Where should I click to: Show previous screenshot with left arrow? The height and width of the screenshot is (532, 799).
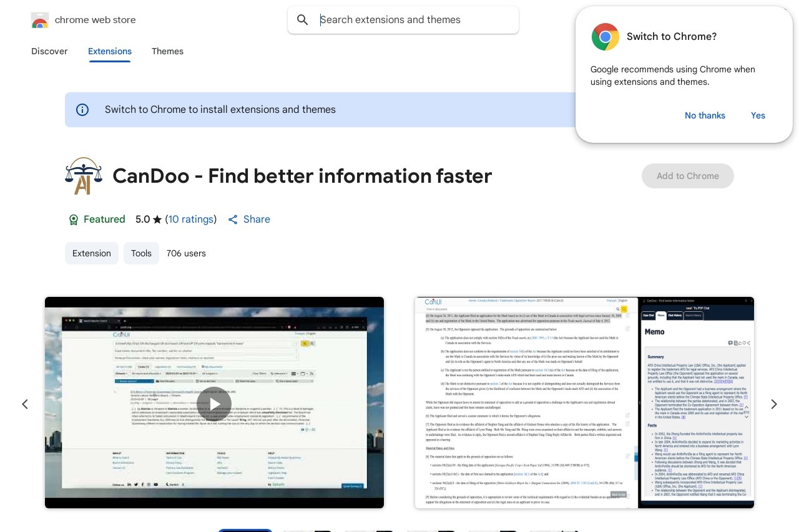25,404
